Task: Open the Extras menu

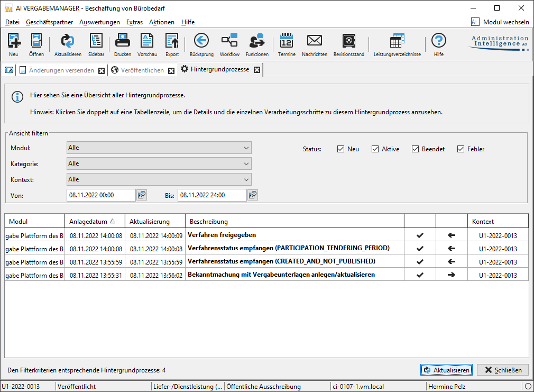Action: point(134,22)
